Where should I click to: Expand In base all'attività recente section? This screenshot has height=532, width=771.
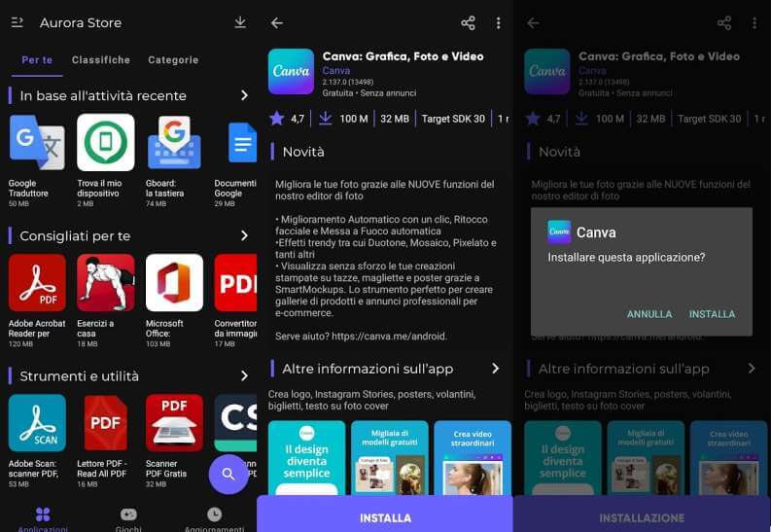tap(244, 95)
